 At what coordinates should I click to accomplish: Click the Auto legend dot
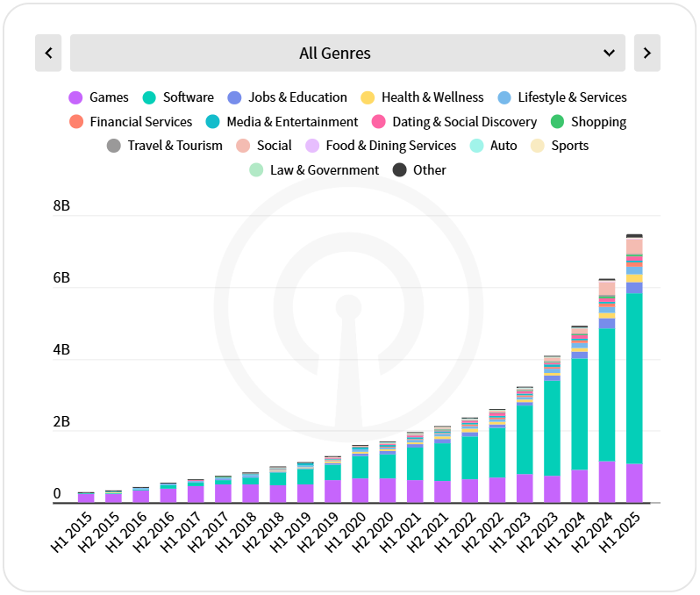coord(477,146)
